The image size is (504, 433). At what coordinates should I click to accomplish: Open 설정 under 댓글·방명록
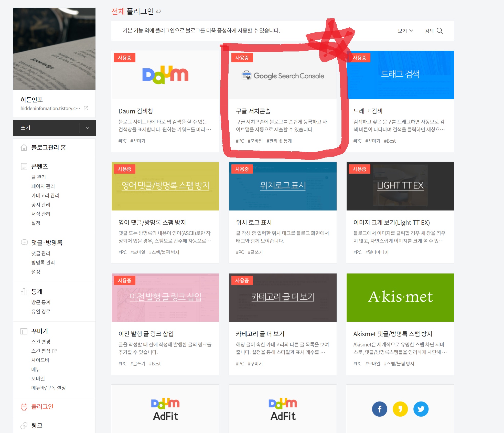coord(36,272)
